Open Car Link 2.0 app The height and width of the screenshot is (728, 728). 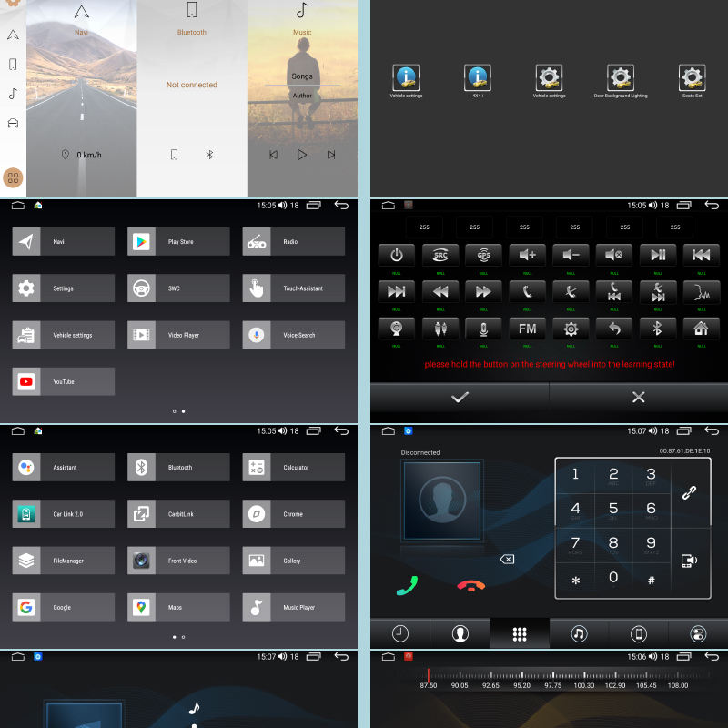(63, 514)
